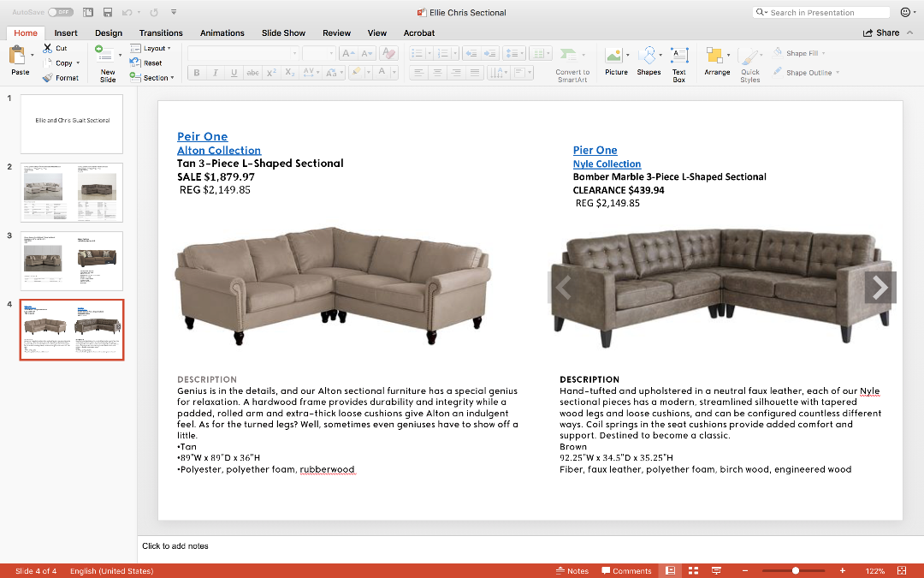
Task: Click Convert to SmartArt
Action: pyautogui.click(x=572, y=63)
